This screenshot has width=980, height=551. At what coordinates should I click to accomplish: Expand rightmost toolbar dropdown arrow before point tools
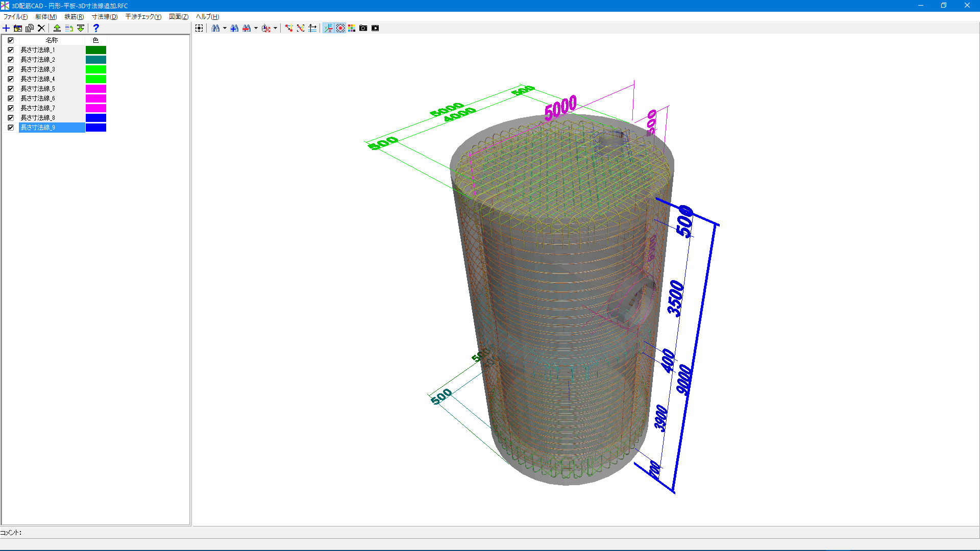coord(275,28)
